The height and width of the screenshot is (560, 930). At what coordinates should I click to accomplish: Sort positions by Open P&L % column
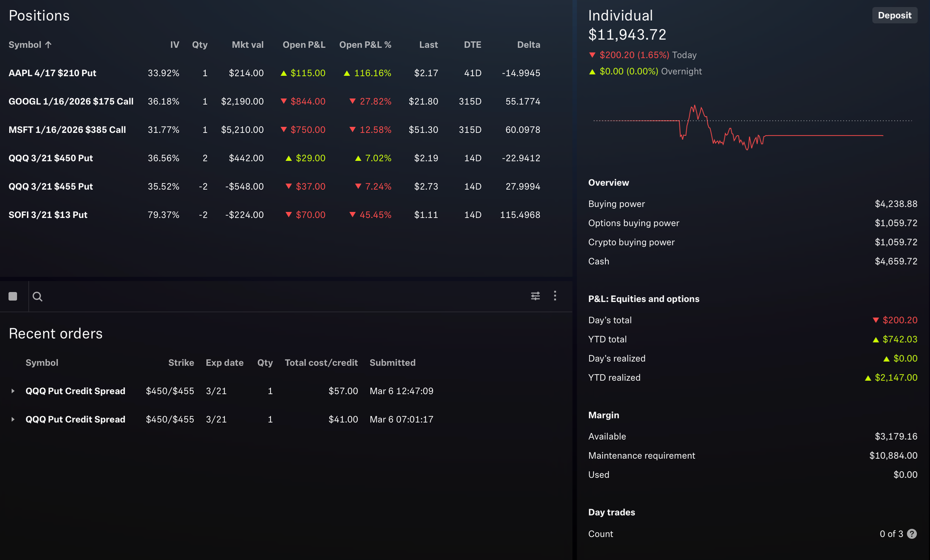[x=365, y=45]
